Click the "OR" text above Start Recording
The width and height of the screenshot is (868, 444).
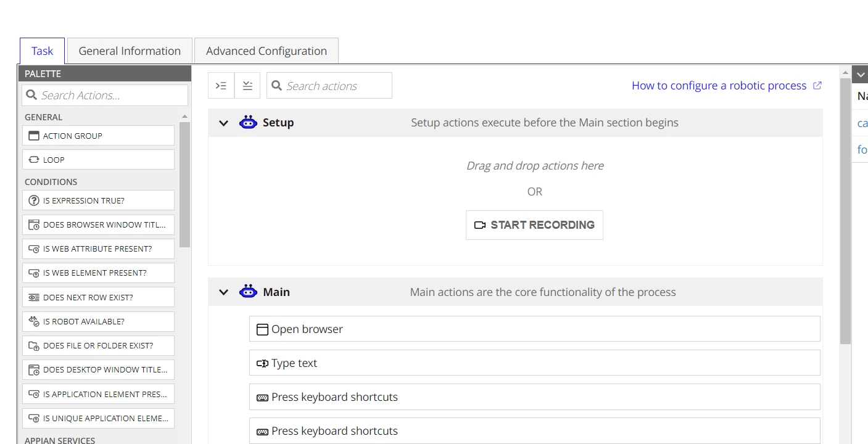535,192
